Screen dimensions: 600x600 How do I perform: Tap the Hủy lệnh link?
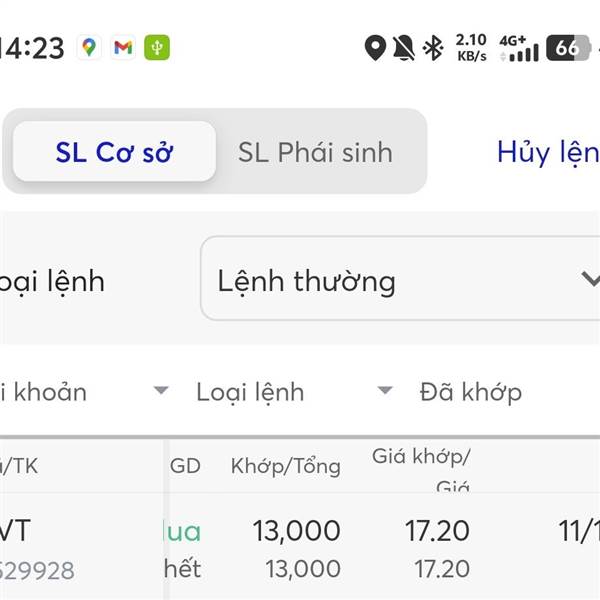point(548,152)
